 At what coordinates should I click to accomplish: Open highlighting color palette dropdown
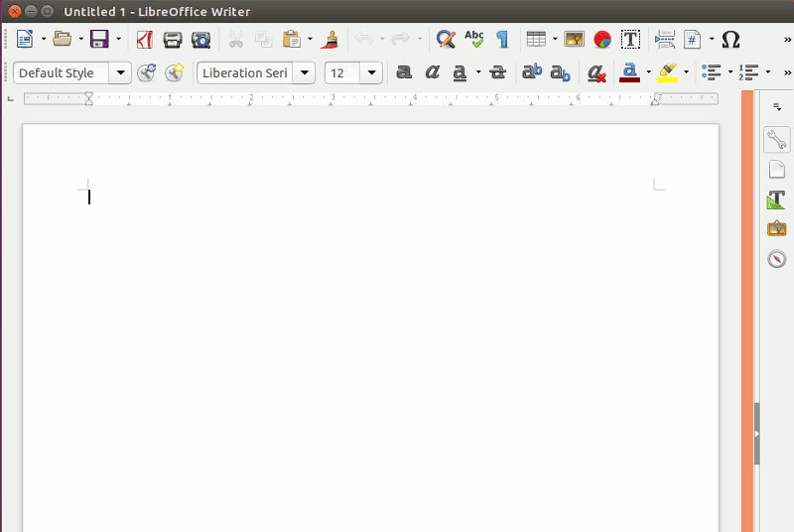coord(686,72)
